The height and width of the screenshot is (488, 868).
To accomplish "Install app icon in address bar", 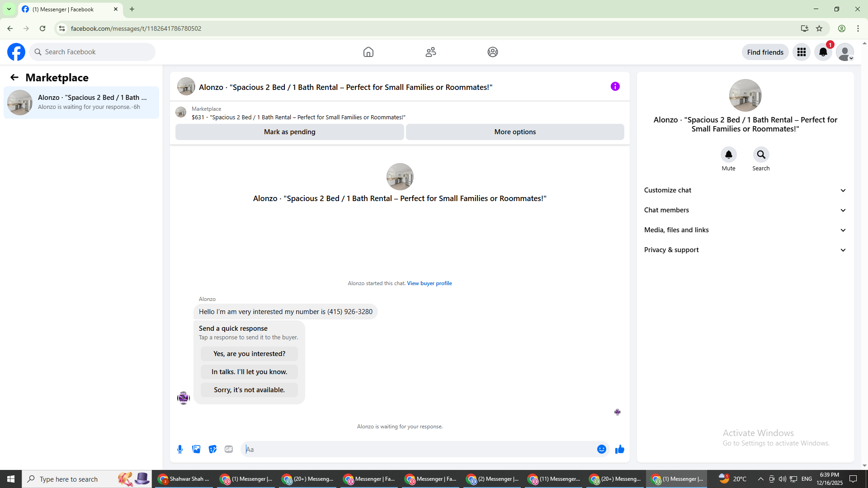I will coord(805,28).
